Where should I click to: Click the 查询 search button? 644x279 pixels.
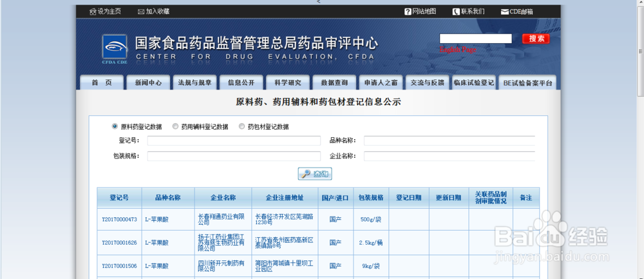coord(315,174)
